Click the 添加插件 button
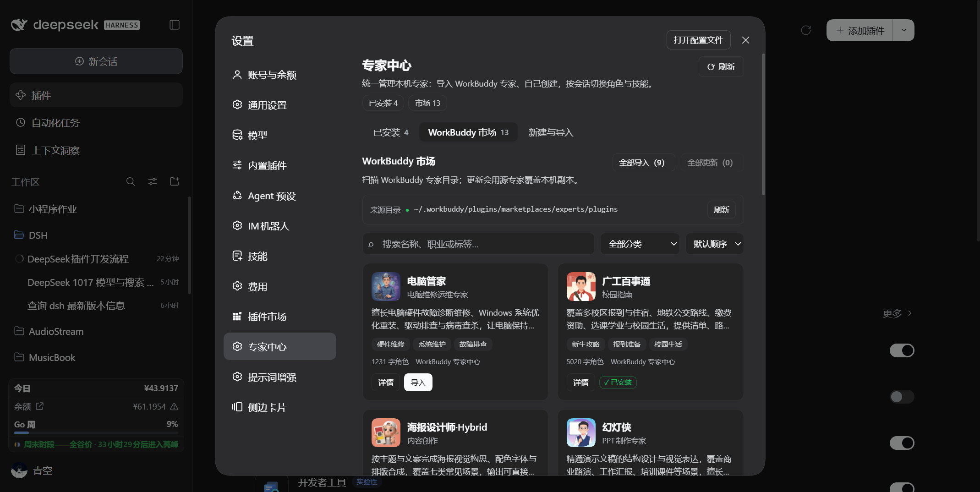980x492 pixels. point(860,30)
